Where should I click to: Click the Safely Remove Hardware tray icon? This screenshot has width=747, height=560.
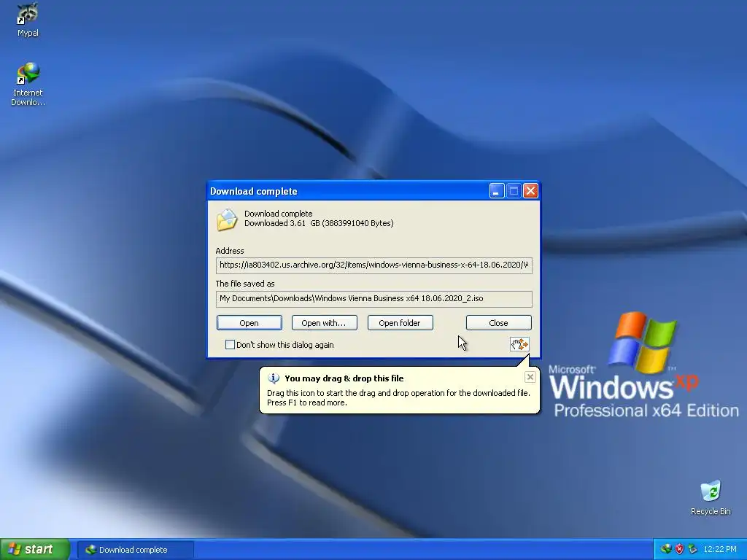click(x=692, y=549)
